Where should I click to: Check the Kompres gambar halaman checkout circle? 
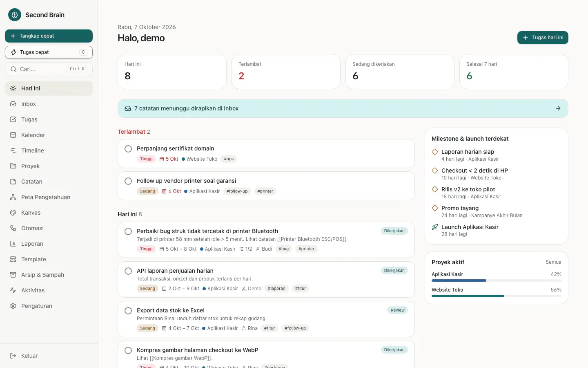[128, 350]
